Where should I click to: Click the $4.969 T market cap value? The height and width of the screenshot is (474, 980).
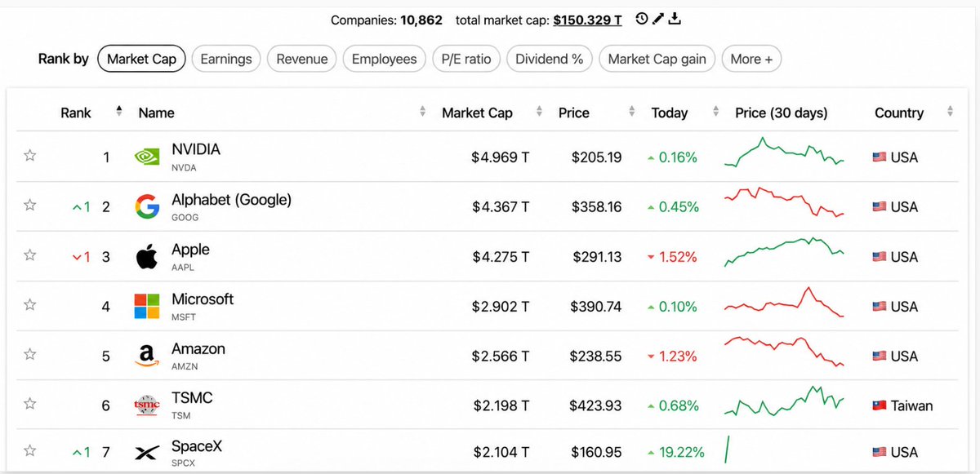[x=500, y=157]
